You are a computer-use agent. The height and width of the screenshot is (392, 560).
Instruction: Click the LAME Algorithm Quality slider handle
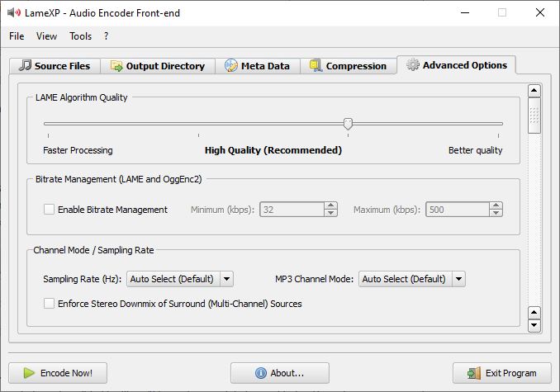[x=348, y=124]
